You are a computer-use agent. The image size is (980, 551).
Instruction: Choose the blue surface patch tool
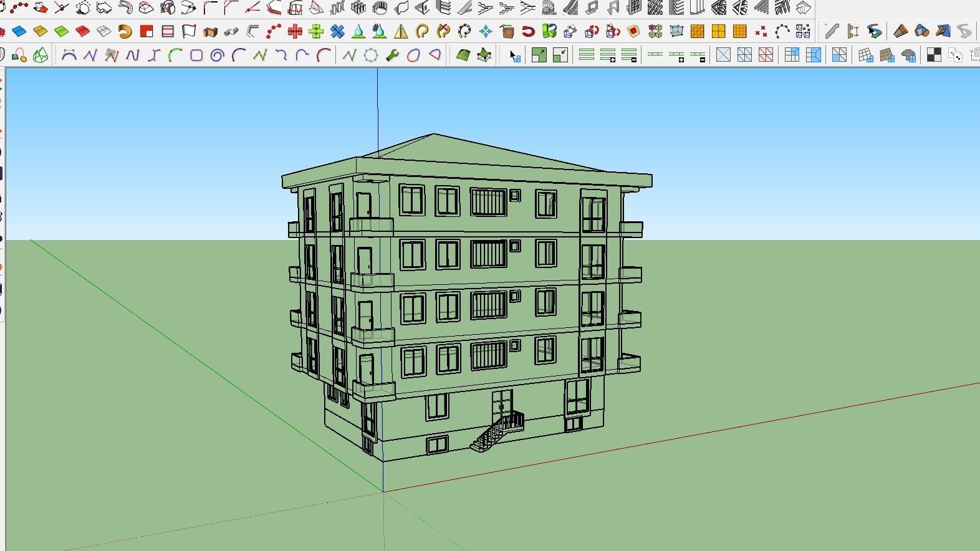point(19,31)
